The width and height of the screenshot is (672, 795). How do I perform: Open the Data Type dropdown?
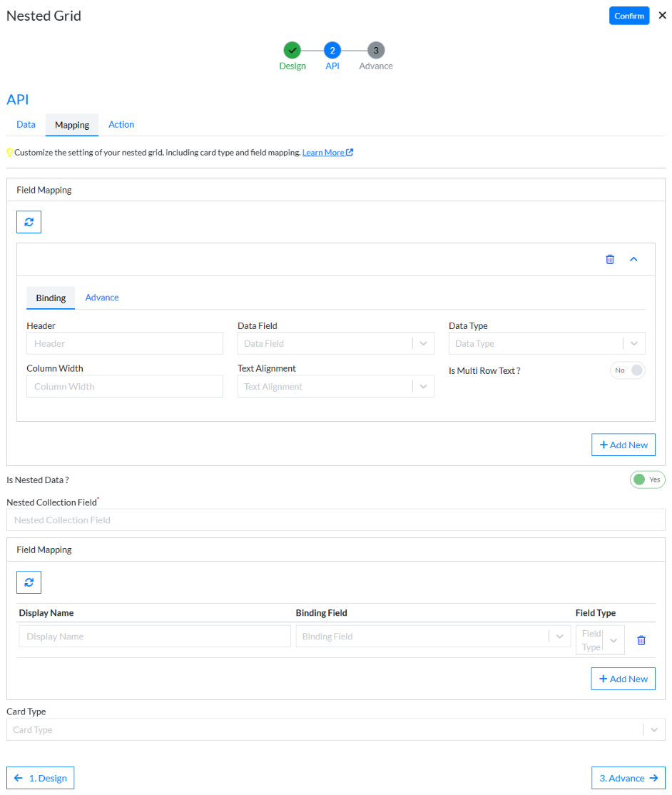[633, 343]
